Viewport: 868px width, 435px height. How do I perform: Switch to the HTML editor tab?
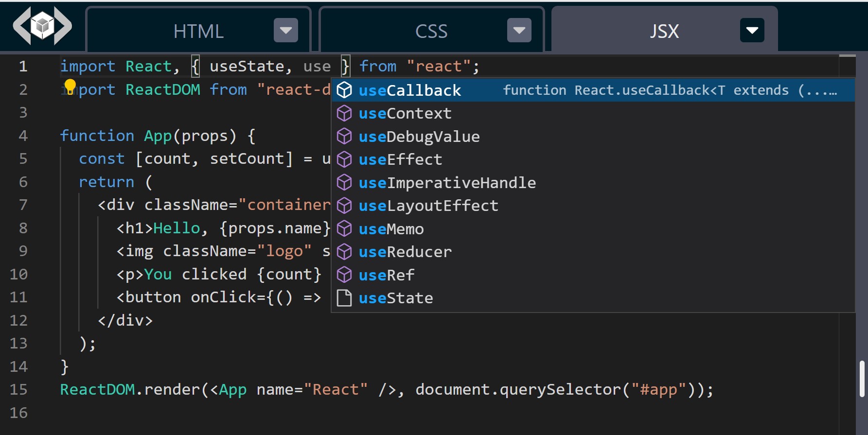click(x=198, y=32)
